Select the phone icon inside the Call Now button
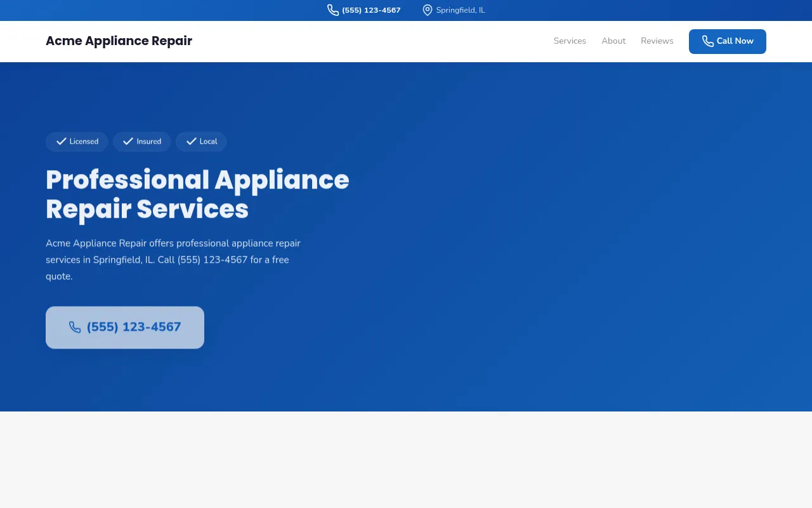The width and height of the screenshot is (812, 508). pyautogui.click(x=707, y=41)
